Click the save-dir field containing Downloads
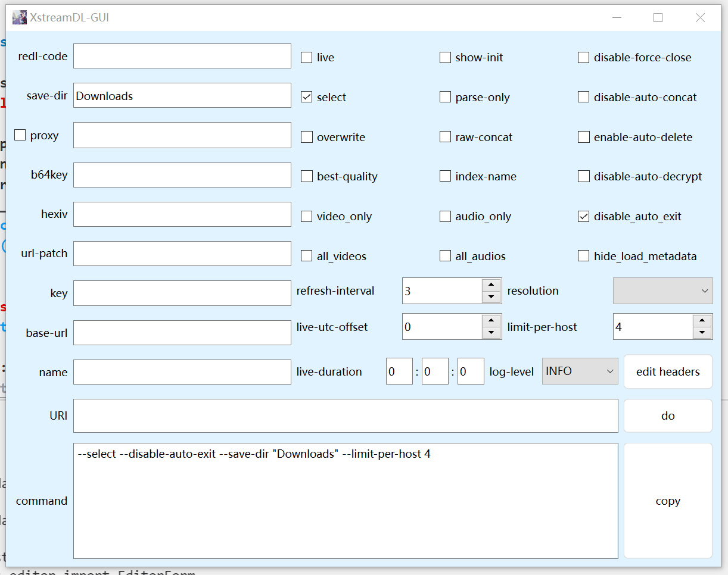The image size is (728, 575). (x=182, y=95)
